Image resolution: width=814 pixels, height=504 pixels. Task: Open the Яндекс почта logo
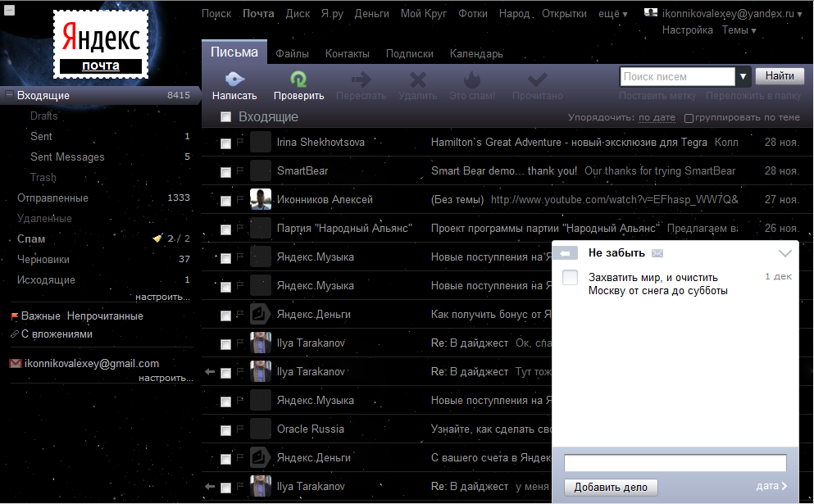101,43
